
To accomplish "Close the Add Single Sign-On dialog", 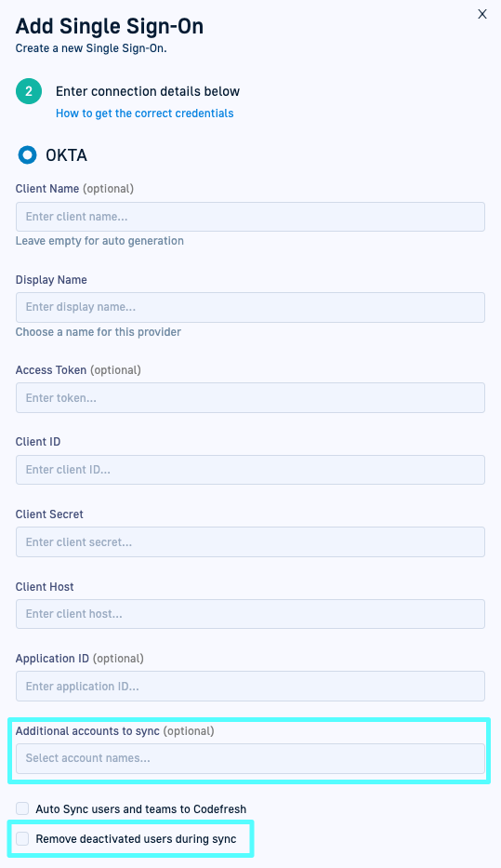I will (482, 14).
